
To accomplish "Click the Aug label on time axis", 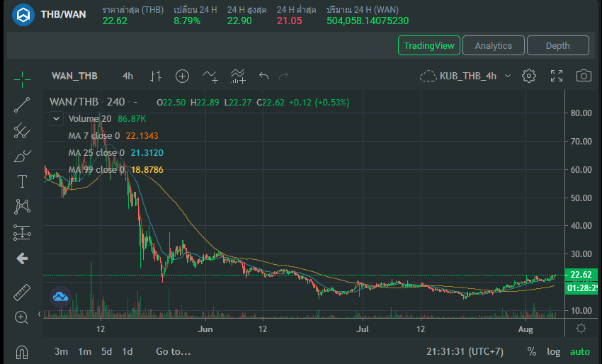I will click(x=526, y=329).
